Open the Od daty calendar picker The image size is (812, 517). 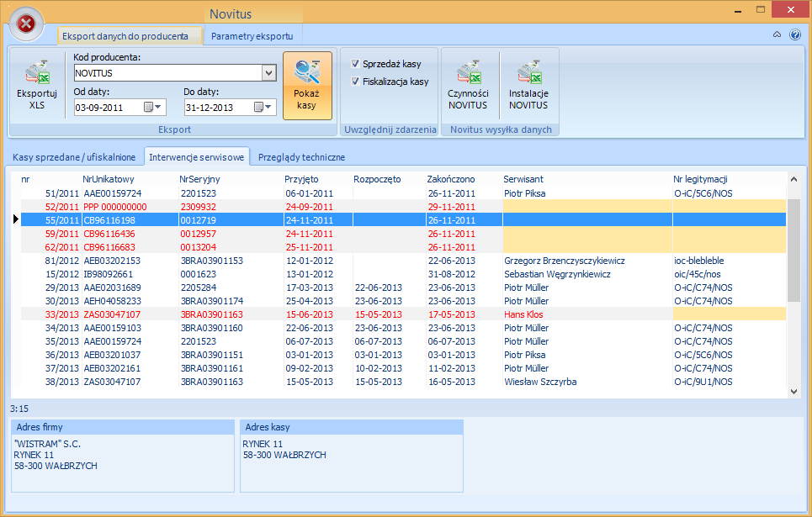pos(153,107)
